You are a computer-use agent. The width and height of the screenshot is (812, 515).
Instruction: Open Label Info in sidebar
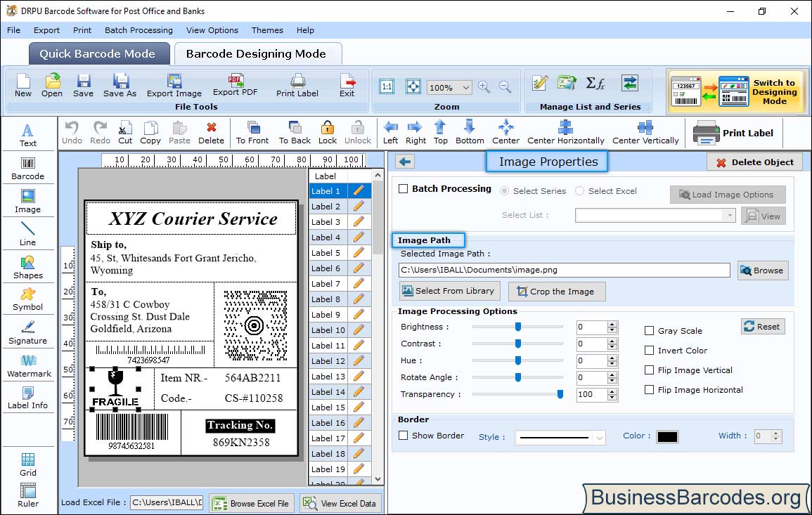click(x=28, y=398)
